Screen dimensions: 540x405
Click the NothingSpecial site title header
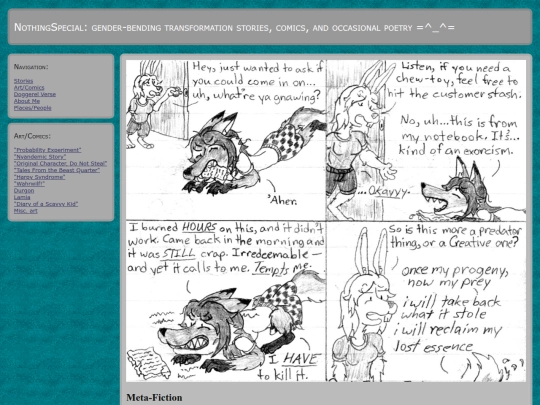[x=234, y=27]
